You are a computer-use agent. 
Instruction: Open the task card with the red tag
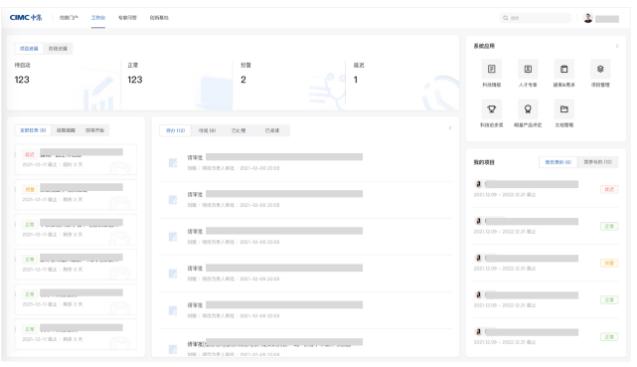click(x=76, y=159)
